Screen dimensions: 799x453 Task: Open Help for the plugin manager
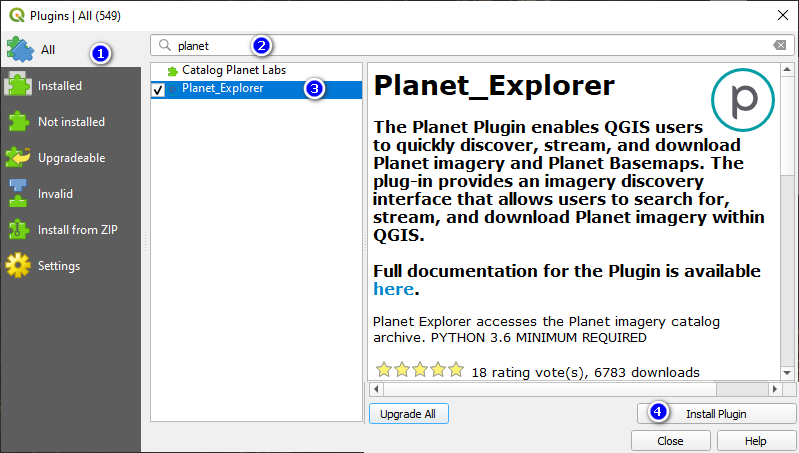pos(756,441)
